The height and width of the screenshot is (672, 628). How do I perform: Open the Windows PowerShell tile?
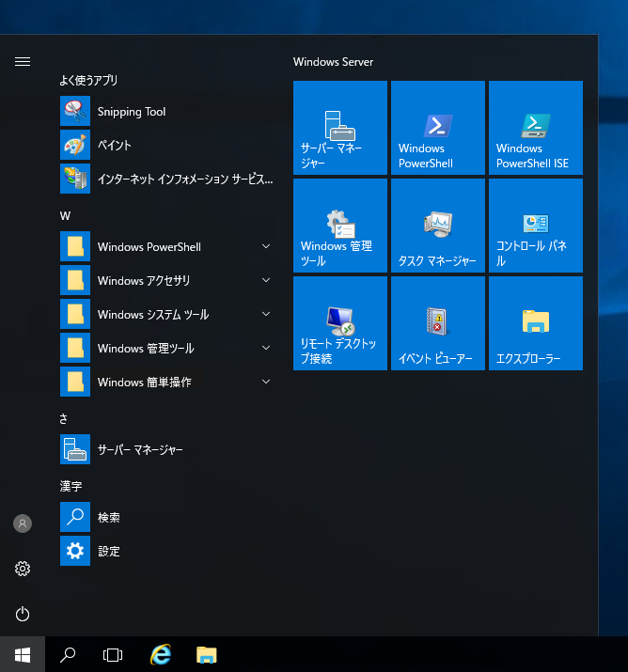(438, 128)
